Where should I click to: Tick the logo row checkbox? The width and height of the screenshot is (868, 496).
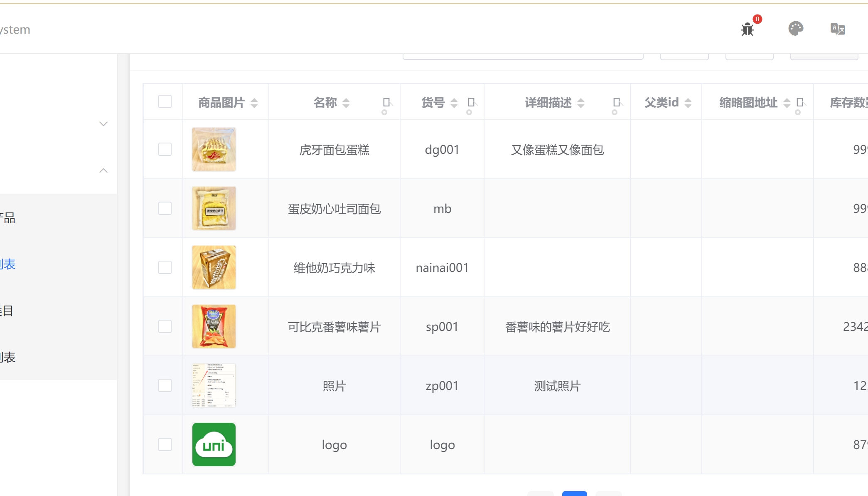tap(165, 444)
